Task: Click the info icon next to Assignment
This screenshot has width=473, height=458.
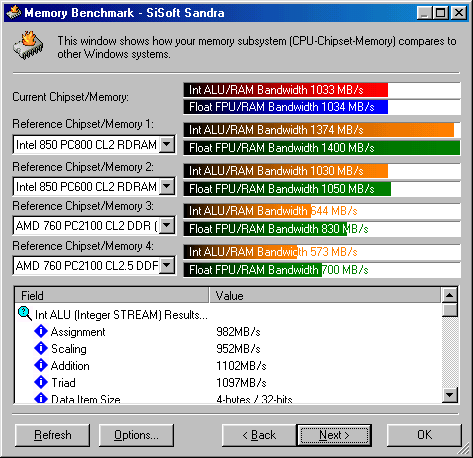Action: pyautogui.click(x=41, y=331)
